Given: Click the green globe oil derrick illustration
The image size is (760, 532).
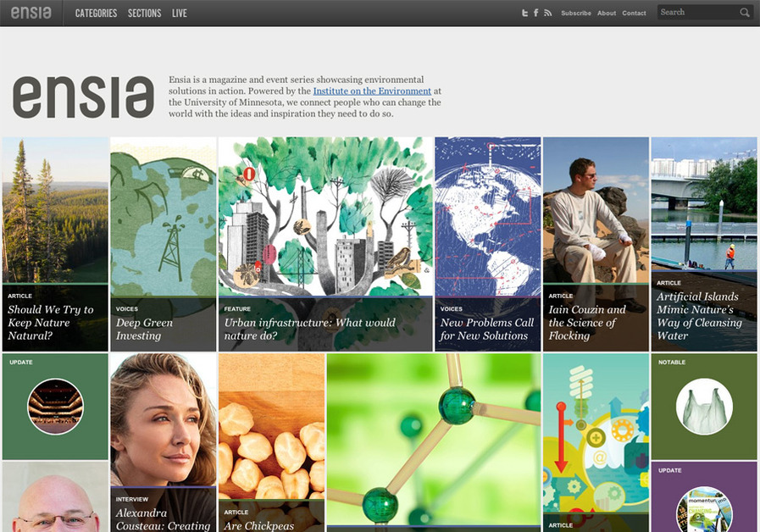Looking at the screenshot, I should pyautogui.click(x=164, y=216).
